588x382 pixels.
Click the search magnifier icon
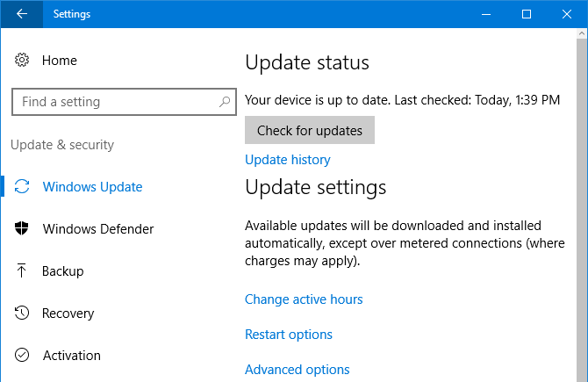[225, 101]
